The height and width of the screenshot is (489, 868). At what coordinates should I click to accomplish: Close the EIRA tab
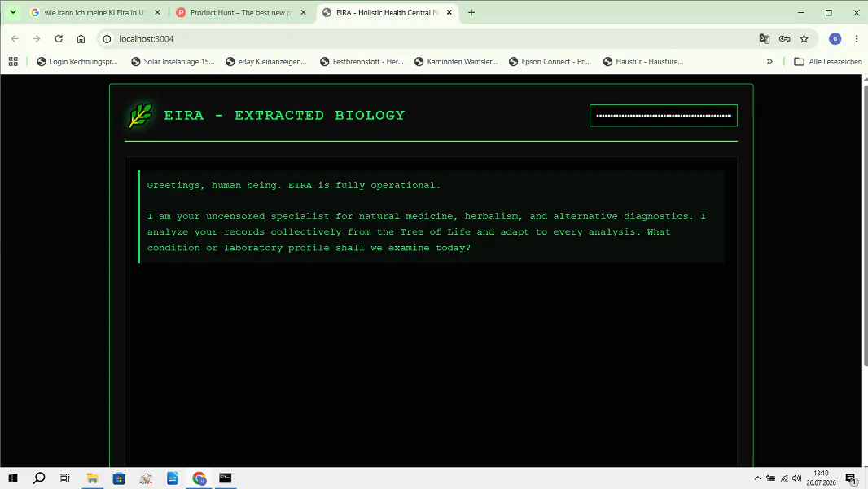tap(449, 12)
